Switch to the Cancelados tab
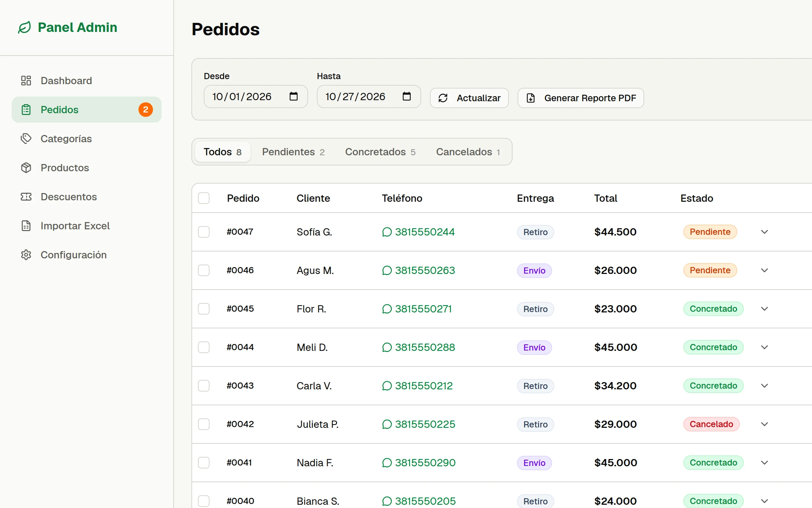The image size is (812, 508). click(468, 152)
